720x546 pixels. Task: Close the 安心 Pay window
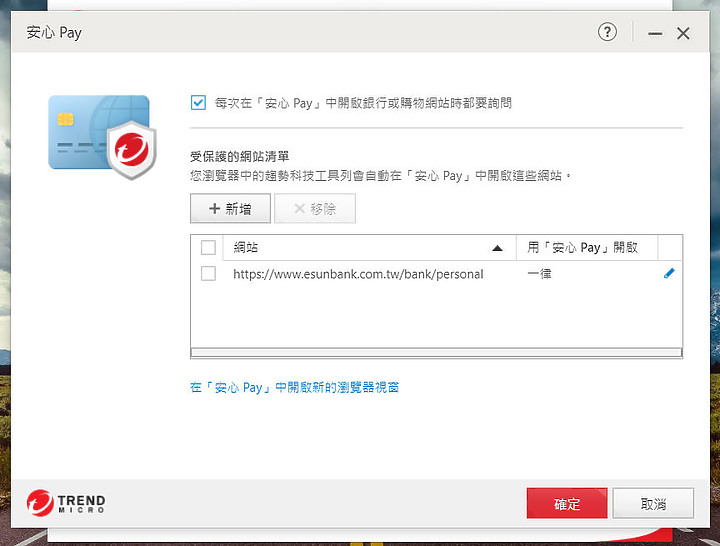pos(683,34)
